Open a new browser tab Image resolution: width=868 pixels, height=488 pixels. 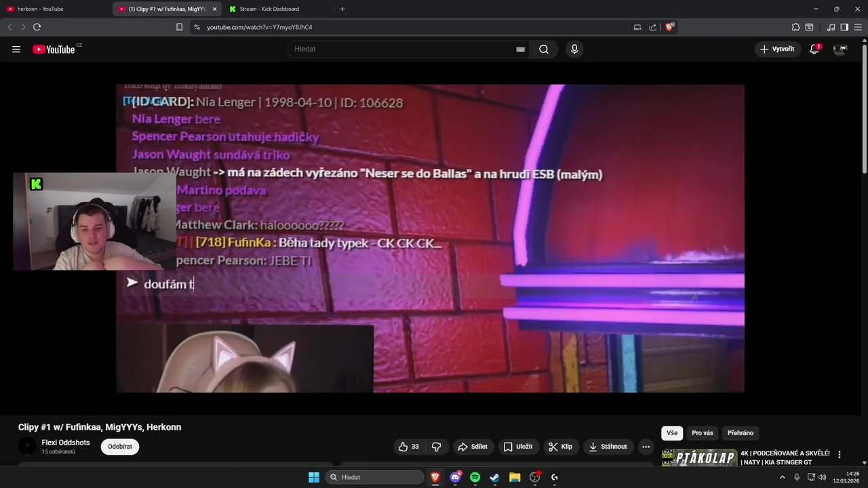[342, 9]
